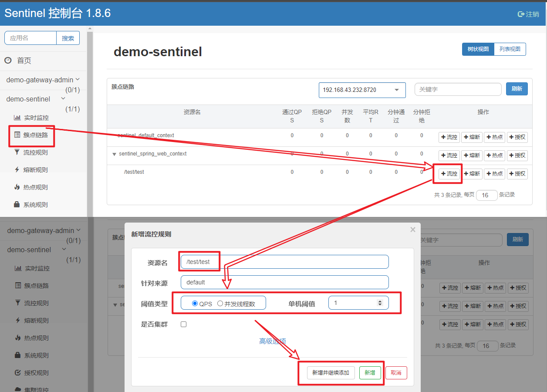Open the 高级选项 link

(273, 341)
